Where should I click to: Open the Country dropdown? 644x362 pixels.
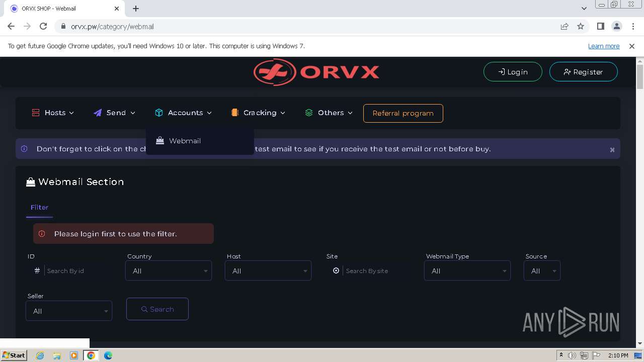point(169,270)
